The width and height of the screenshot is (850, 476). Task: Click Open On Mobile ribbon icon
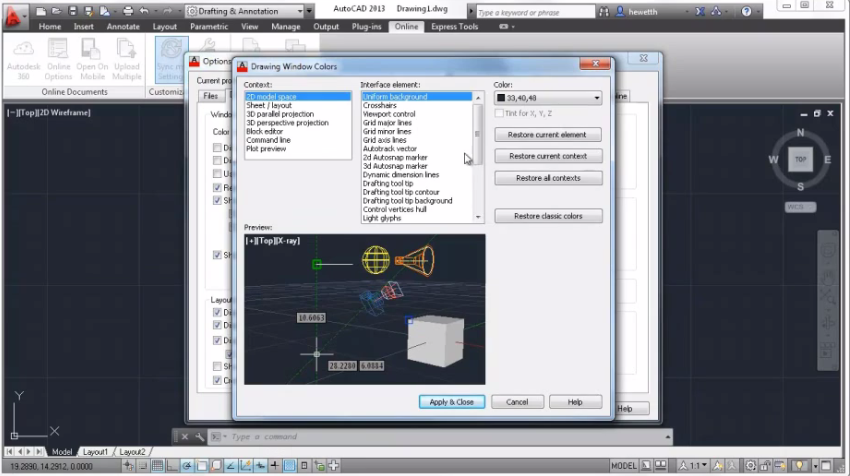[92, 60]
